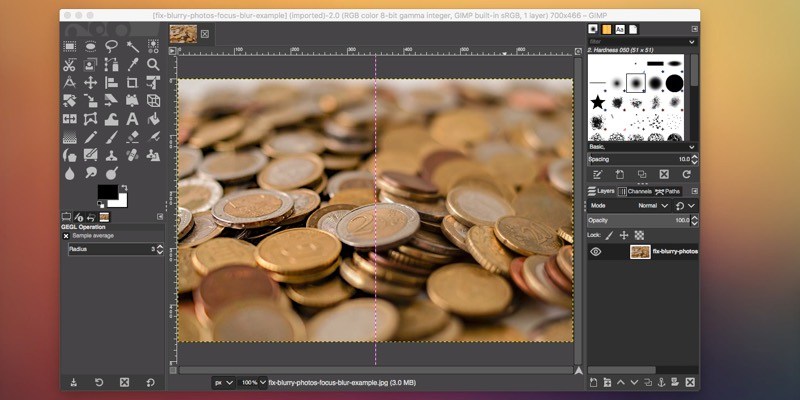Reset tool options to default values

click(x=150, y=382)
